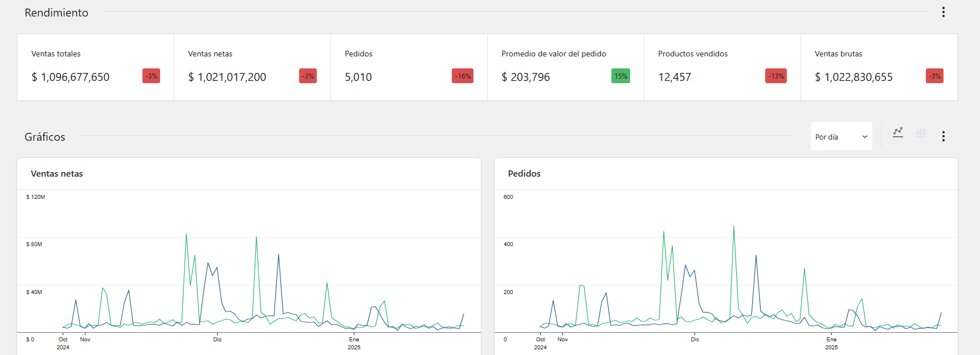Viewport: 980px width, 355px height.
Task: Click the Dic axis label in Ventas netas chart
Action: pyautogui.click(x=218, y=340)
